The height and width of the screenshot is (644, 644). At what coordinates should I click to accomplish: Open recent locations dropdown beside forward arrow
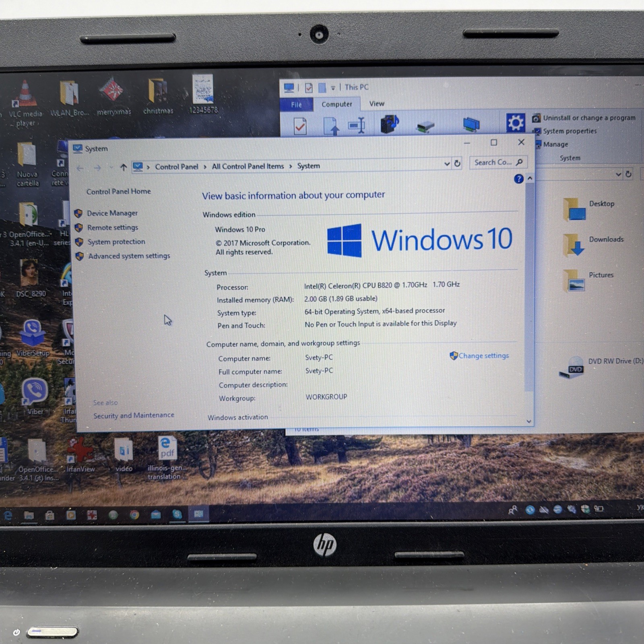click(x=111, y=167)
